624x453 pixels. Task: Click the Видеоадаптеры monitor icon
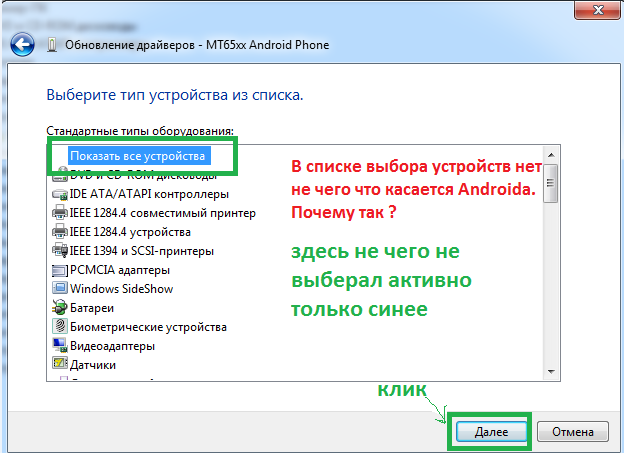tap(60, 346)
